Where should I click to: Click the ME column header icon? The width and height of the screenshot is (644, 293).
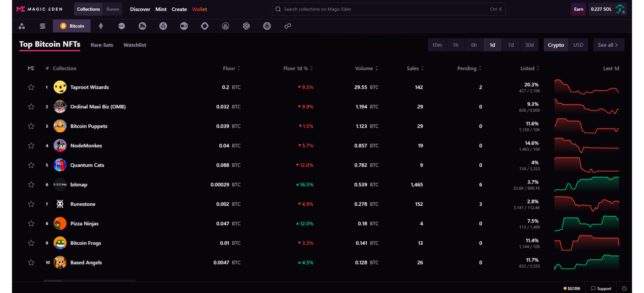pos(31,68)
